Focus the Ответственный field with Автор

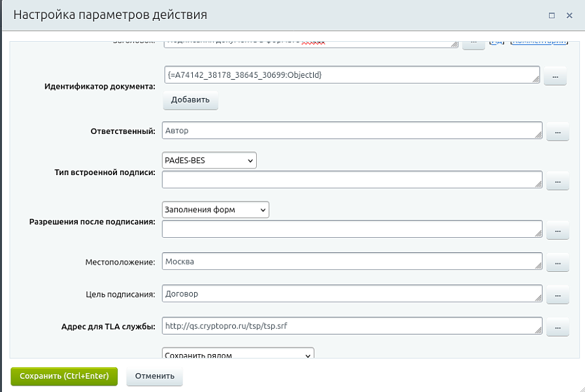point(352,131)
